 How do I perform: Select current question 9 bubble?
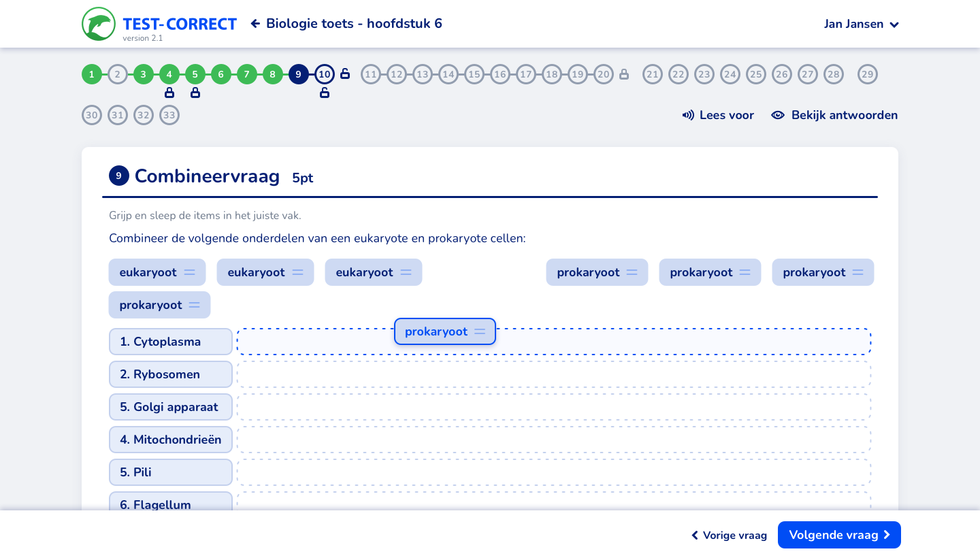299,74
